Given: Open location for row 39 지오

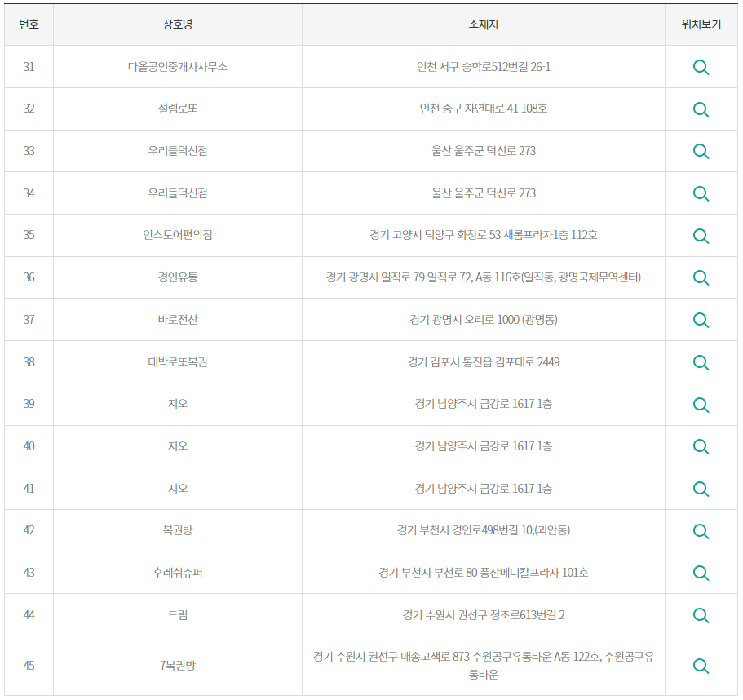Looking at the screenshot, I should click(x=701, y=405).
